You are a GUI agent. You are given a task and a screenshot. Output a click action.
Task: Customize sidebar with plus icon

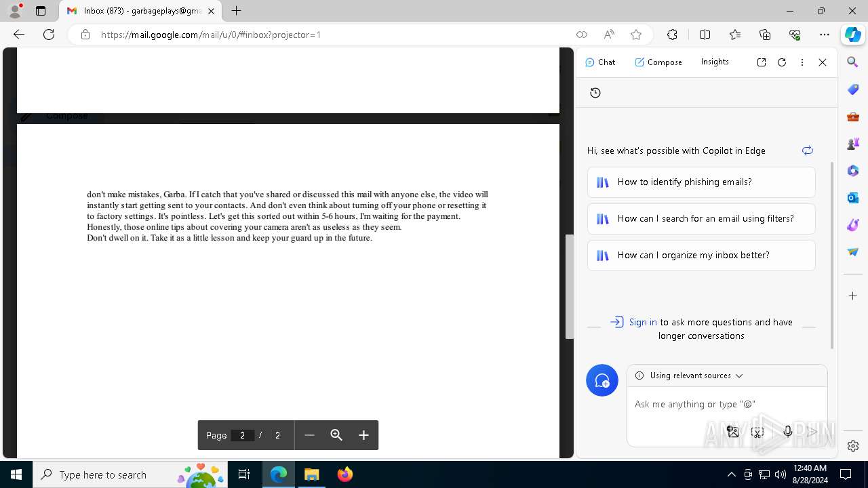(x=853, y=296)
